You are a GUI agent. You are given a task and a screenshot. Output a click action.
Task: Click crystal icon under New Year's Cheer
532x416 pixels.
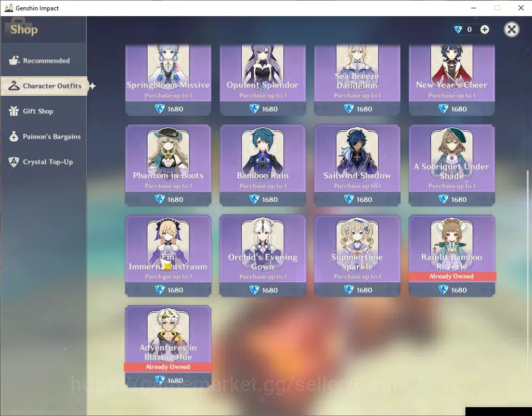coord(443,109)
